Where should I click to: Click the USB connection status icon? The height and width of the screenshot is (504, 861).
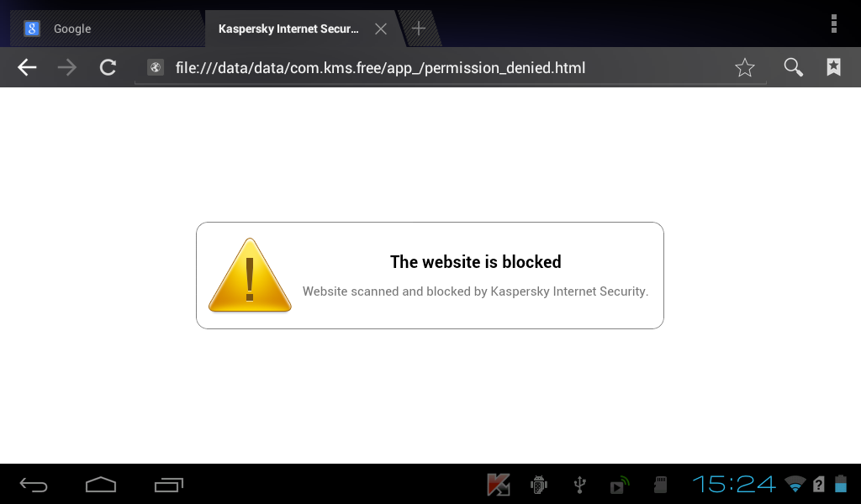(579, 485)
